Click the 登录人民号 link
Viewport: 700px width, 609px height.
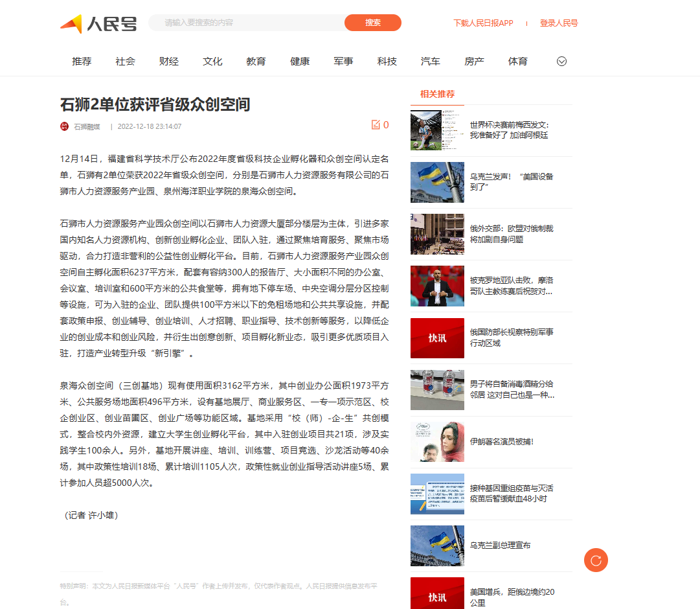pos(558,23)
